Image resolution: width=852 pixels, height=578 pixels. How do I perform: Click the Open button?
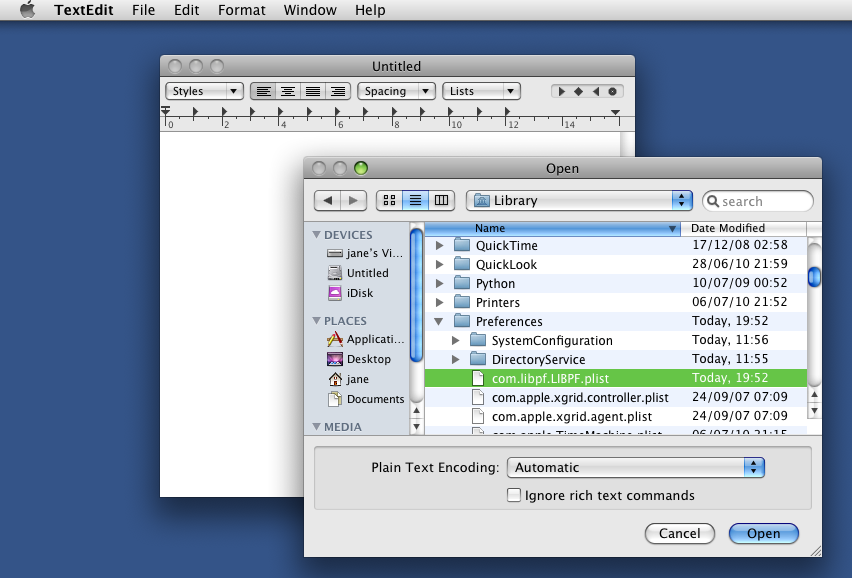click(x=763, y=533)
